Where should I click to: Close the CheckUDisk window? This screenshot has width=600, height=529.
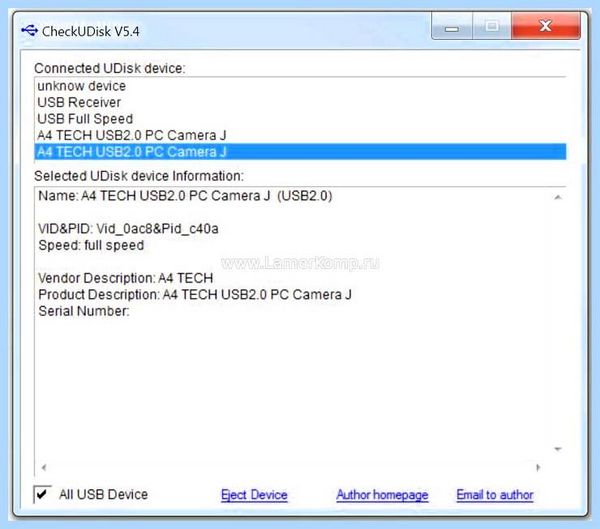tap(546, 26)
